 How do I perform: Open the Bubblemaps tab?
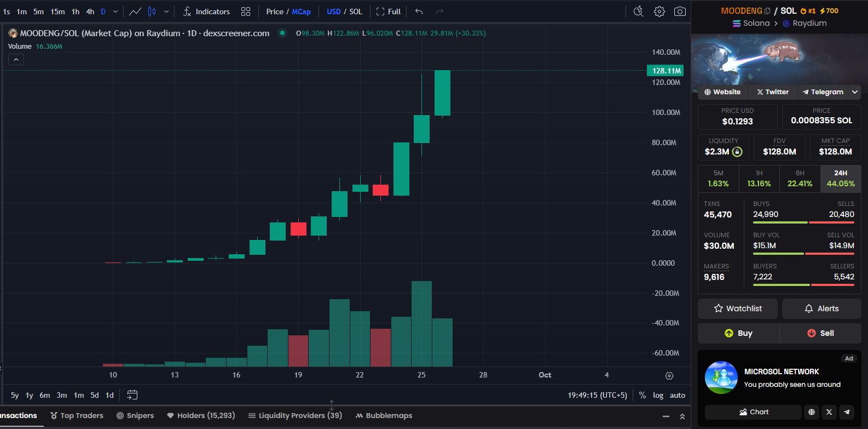pos(384,416)
